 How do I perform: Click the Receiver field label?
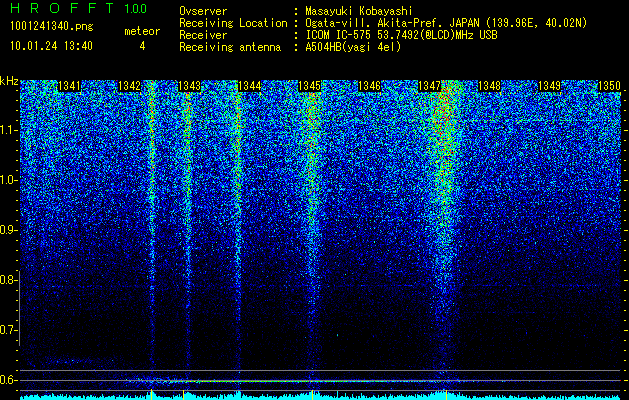pos(203,35)
